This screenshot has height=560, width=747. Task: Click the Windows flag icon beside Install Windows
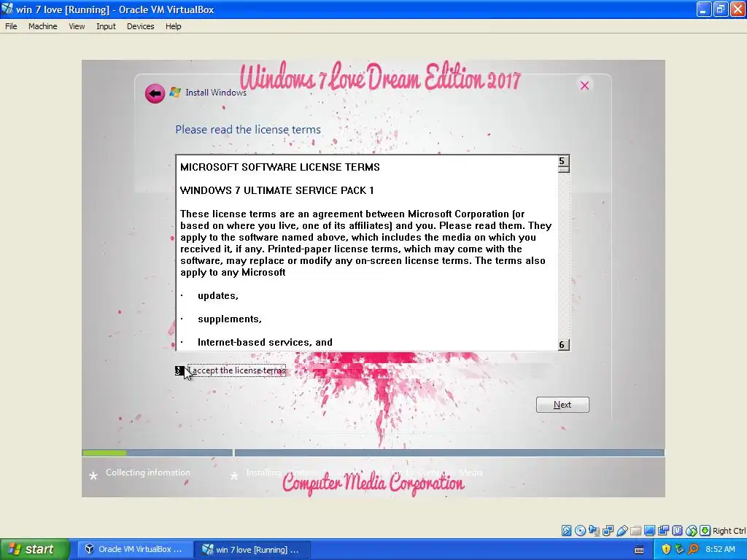pos(175,93)
